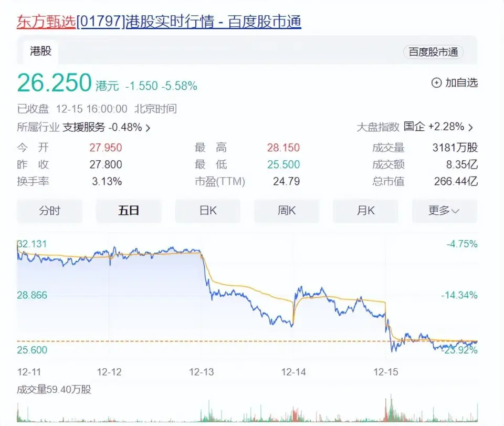Open the 更多 dropdown menu
This screenshot has width=504, height=426.
point(444,211)
